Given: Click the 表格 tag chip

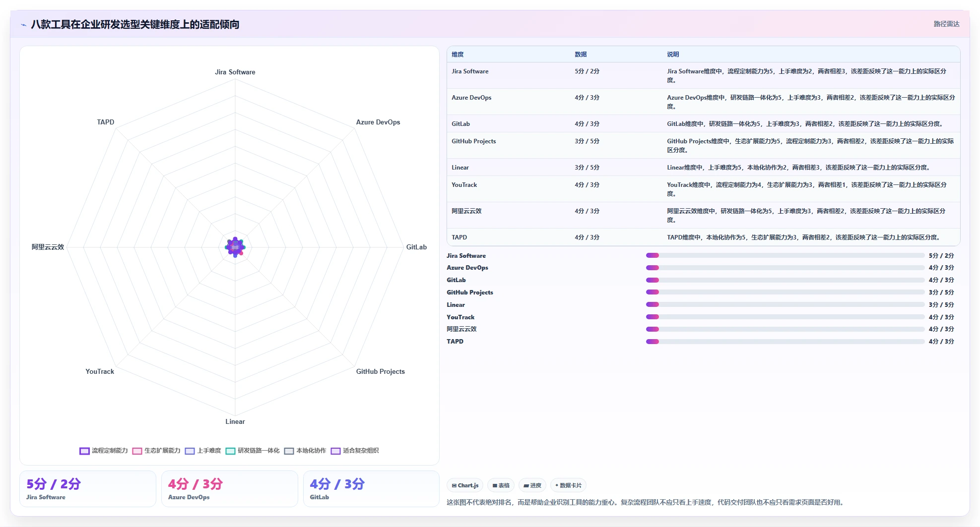Looking at the screenshot, I should [x=501, y=485].
